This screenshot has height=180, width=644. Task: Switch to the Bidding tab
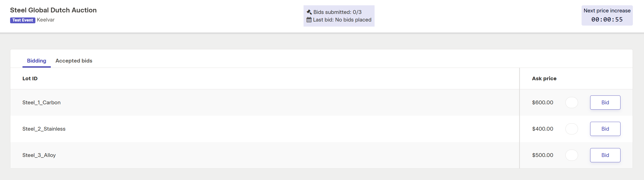(x=37, y=61)
